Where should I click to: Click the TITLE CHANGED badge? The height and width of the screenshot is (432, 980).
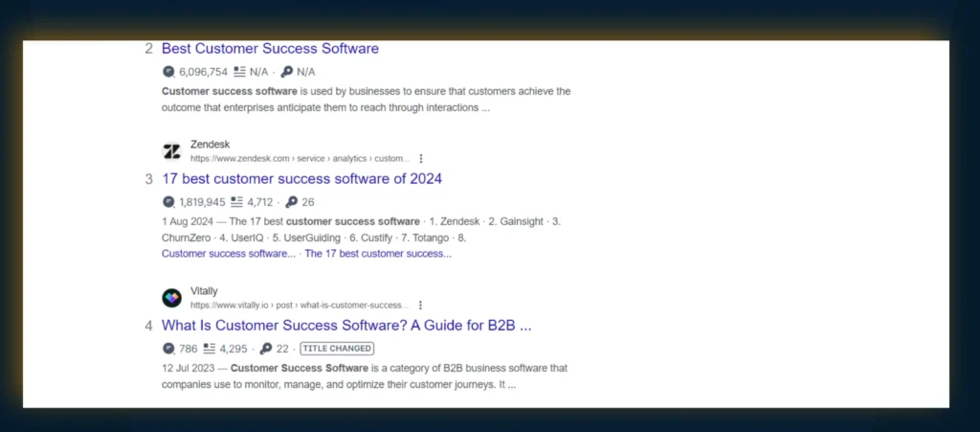click(x=336, y=349)
